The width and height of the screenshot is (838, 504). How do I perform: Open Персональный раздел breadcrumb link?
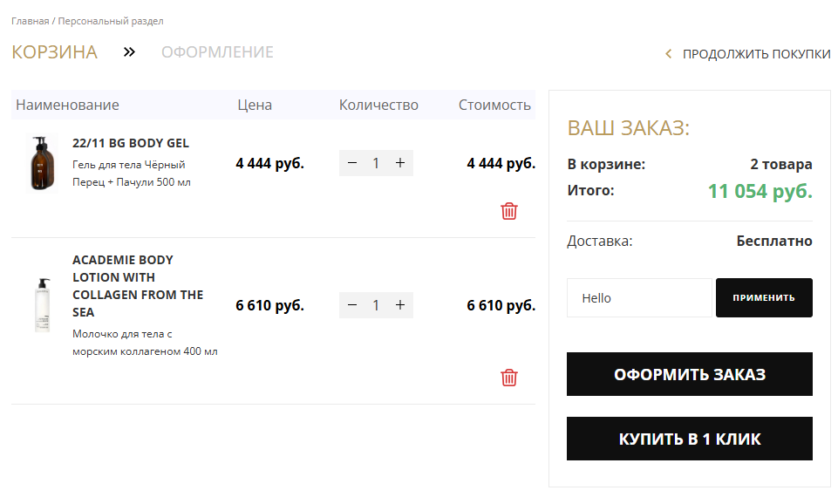[111, 21]
